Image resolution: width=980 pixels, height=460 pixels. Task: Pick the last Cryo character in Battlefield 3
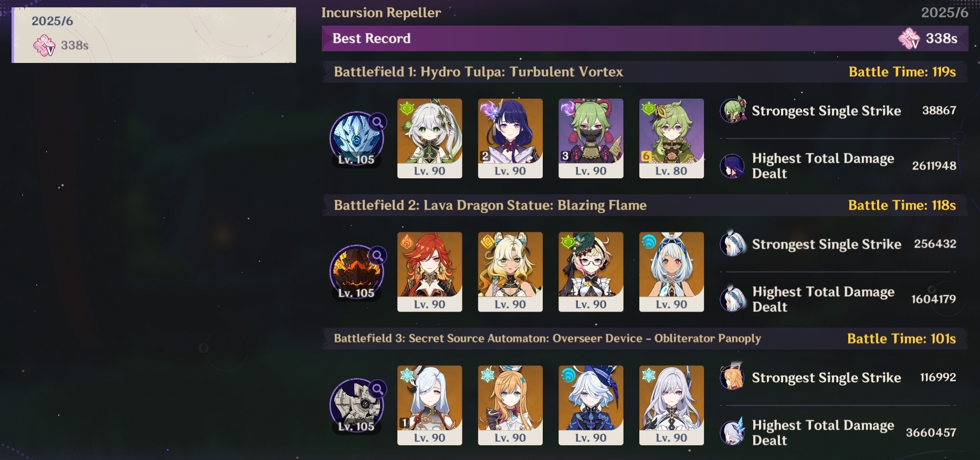[x=671, y=405]
